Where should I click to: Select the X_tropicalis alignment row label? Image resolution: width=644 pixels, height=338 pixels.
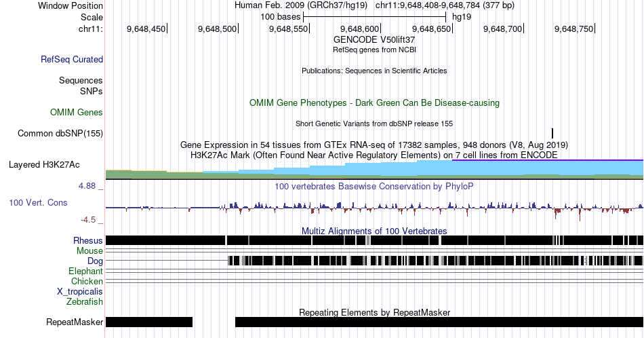pyautogui.click(x=80, y=291)
